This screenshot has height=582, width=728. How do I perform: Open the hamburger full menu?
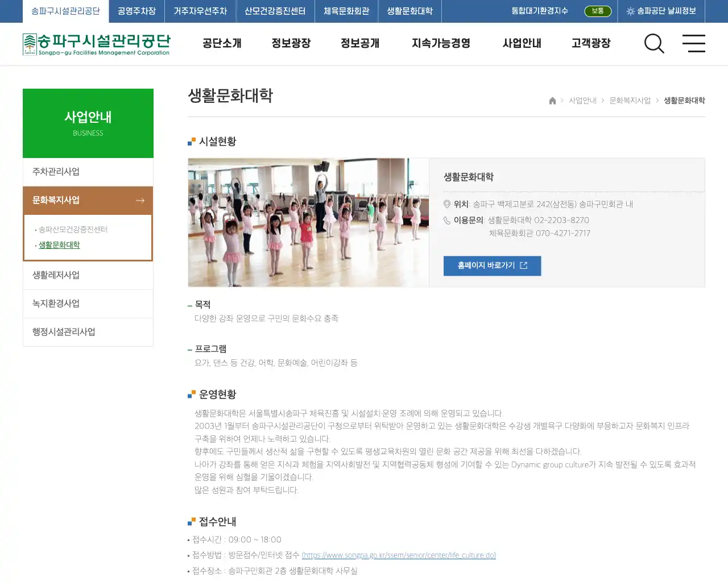pyautogui.click(x=694, y=44)
